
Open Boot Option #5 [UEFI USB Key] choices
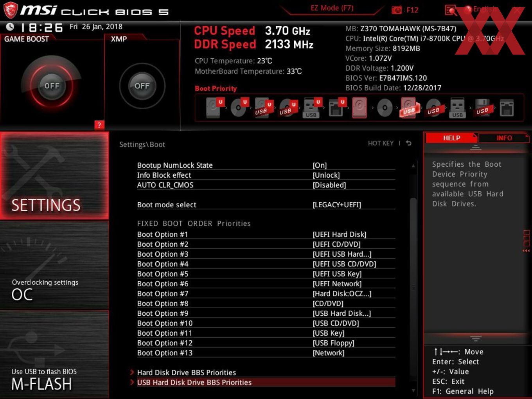(x=337, y=274)
